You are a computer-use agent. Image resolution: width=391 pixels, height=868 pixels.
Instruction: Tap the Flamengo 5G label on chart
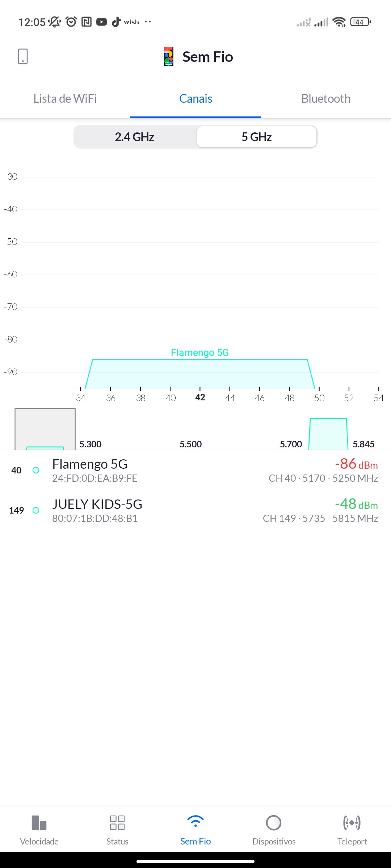200,353
